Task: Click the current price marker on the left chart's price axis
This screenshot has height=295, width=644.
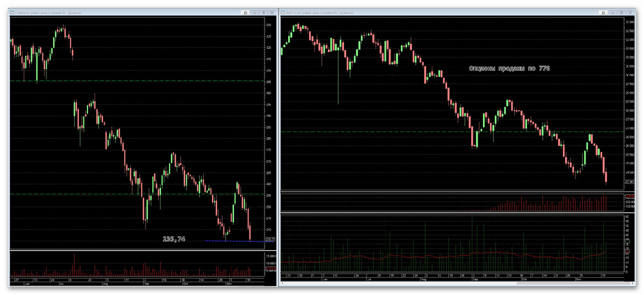Action: click(269, 239)
